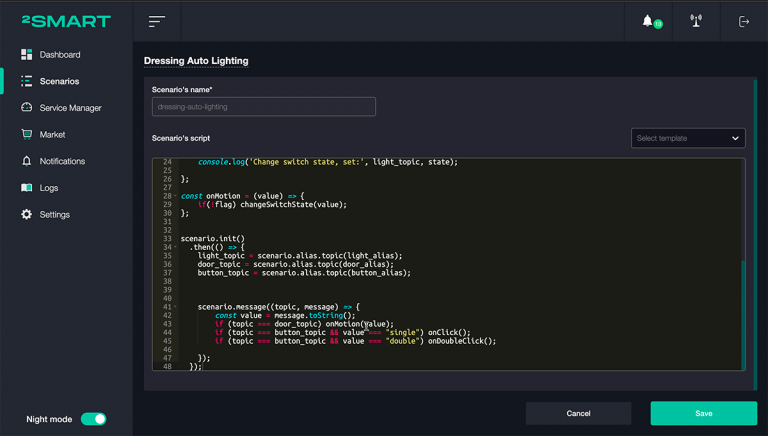Click the 2SMART logo
Screen dimensions: 768x436
66,21
